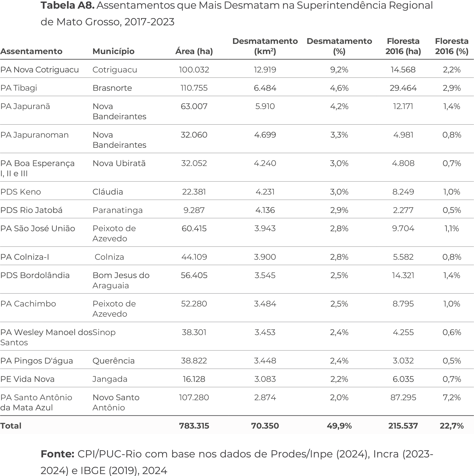Select the 'Colniza' município cell

[x=109, y=257]
